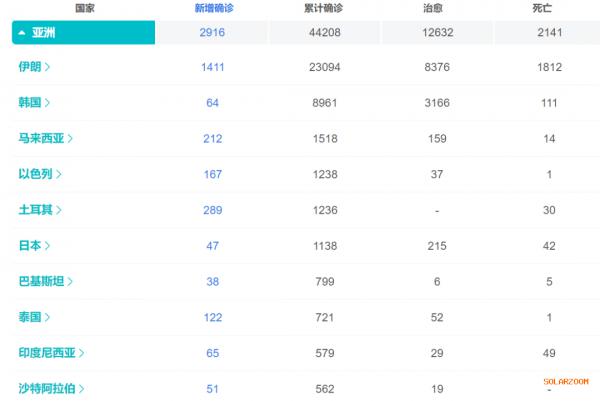The image size is (600, 401).
Task: Select Asia deaths value 2141
Action: (549, 33)
